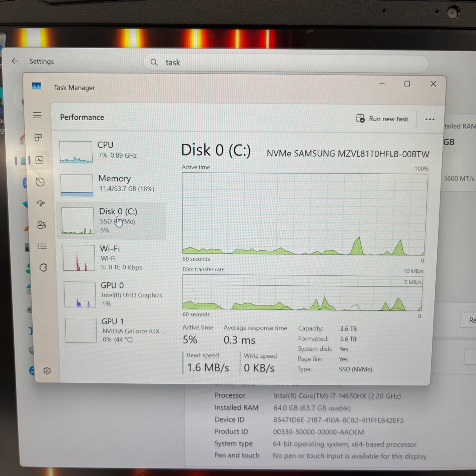Select Performance page icon in sidebar
Image resolution: width=476 pixels, height=476 pixels.
pyautogui.click(x=39, y=160)
